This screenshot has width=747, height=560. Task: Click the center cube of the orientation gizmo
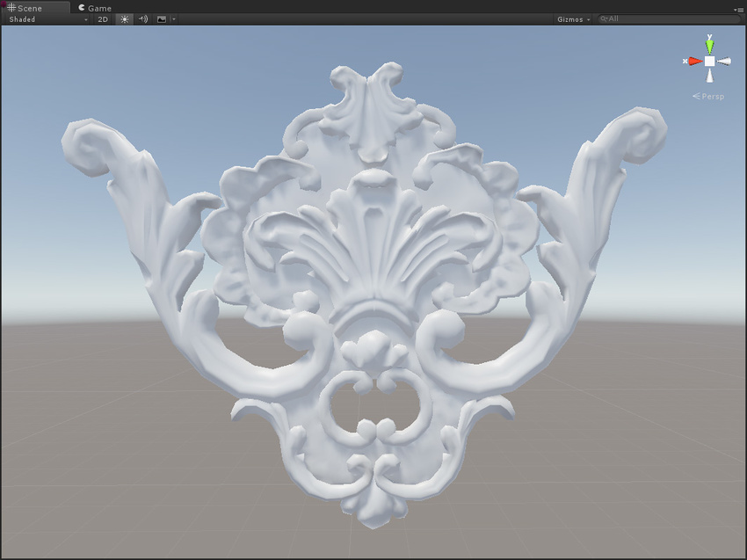[x=709, y=62]
